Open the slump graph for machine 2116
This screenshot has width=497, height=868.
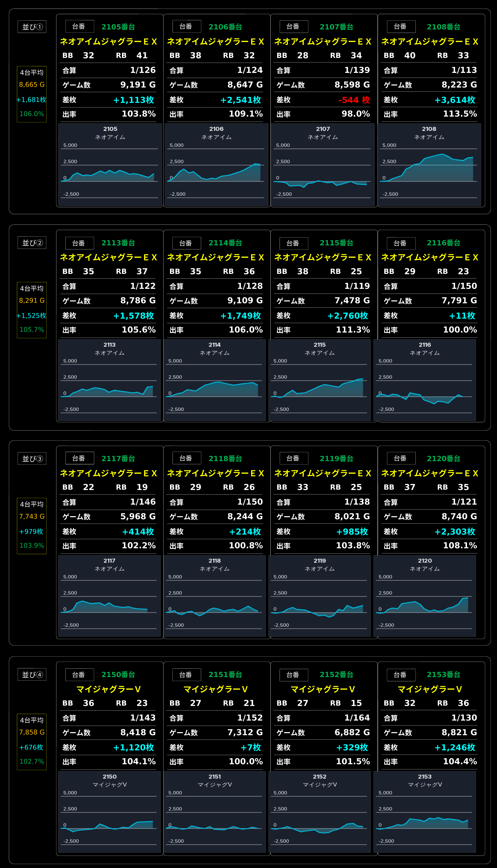(425, 380)
